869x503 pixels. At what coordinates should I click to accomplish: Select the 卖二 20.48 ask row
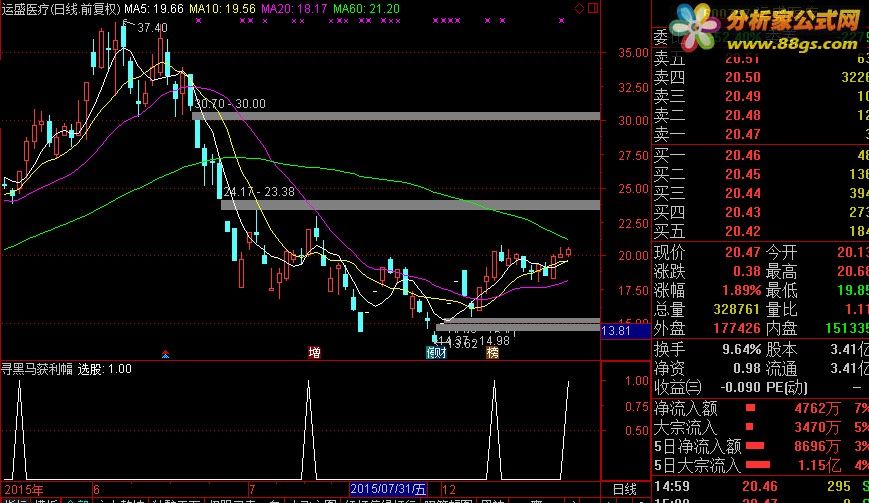[760, 115]
